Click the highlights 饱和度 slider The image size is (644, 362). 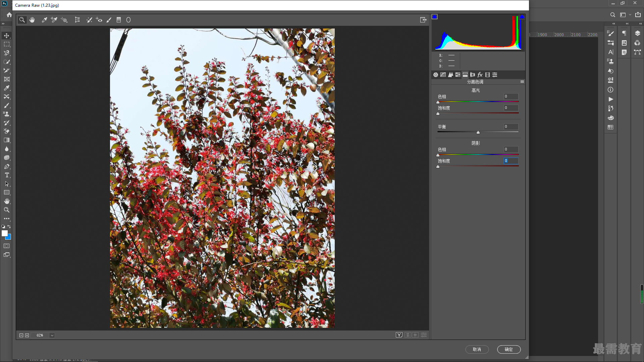[x=478, y=113]
